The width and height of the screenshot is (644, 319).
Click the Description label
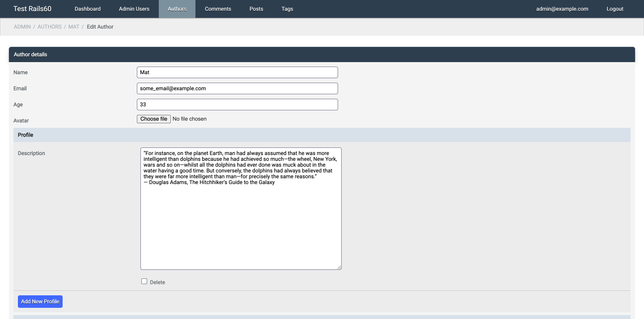click(31, 153)
